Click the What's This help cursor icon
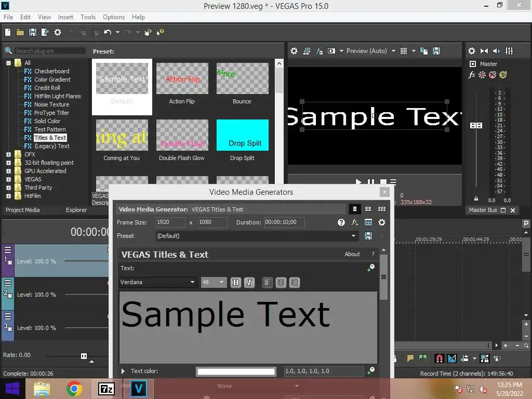 click(x=161, y=32)
